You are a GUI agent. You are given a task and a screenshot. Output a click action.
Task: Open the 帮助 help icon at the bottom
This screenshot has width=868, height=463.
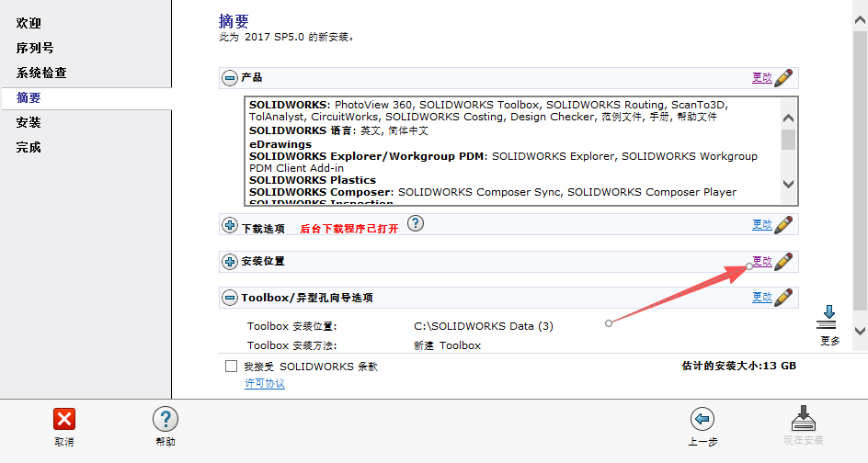pos(165,419)
